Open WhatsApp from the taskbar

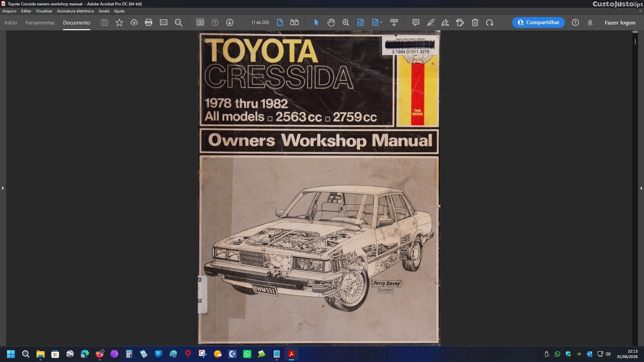click(247, 354)
